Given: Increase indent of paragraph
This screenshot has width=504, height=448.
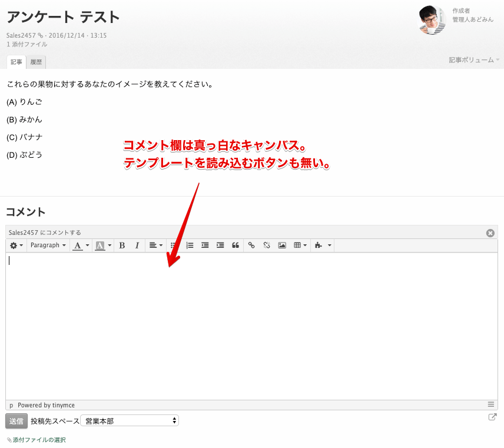Looking at the screenshot, I should click(x=220, y=245).
